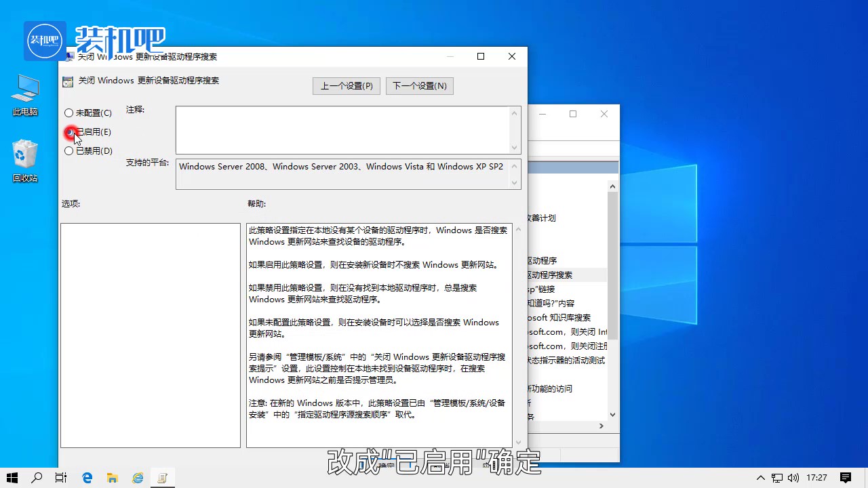Click the network icon in the system tray

777,477
